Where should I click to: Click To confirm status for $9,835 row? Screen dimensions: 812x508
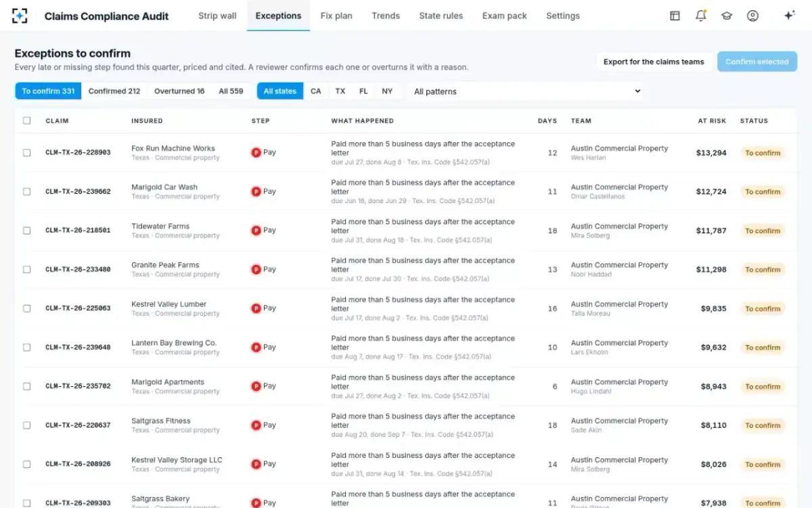click(x=763, y=309)
